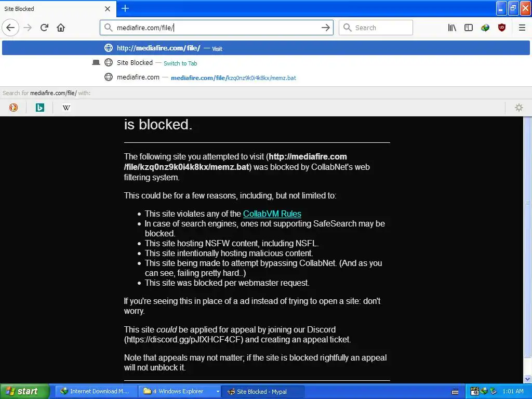Go back to the previous page
Screen dimensions: 532x399
point(10,28)
